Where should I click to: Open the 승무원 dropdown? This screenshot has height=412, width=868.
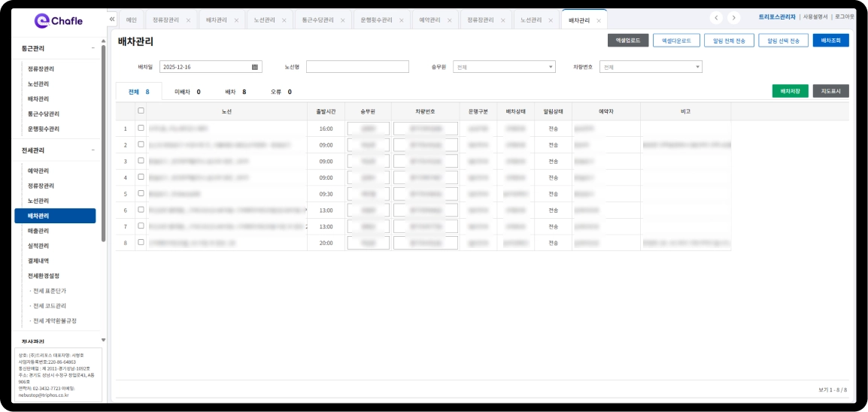click(504, 67)
